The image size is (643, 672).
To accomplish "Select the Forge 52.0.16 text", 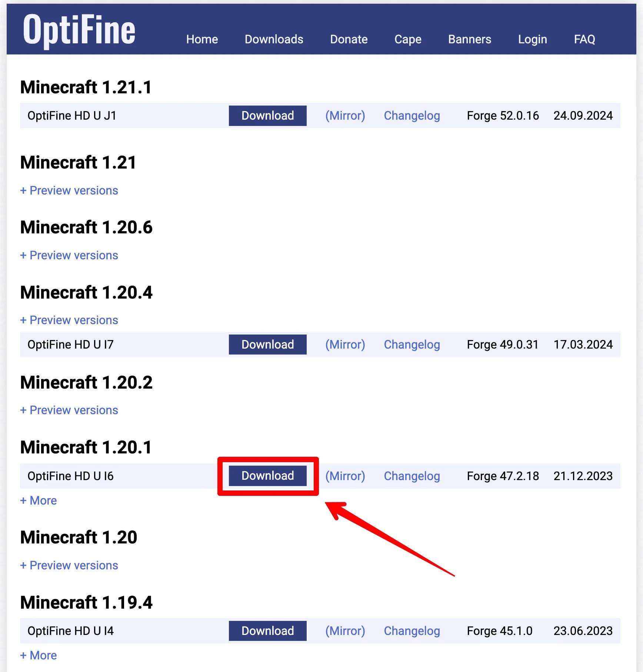I will (503, 116).
